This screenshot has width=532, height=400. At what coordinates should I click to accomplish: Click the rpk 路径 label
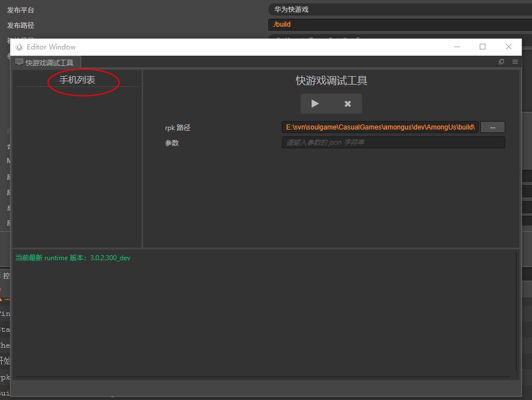(x=177, y=128)
